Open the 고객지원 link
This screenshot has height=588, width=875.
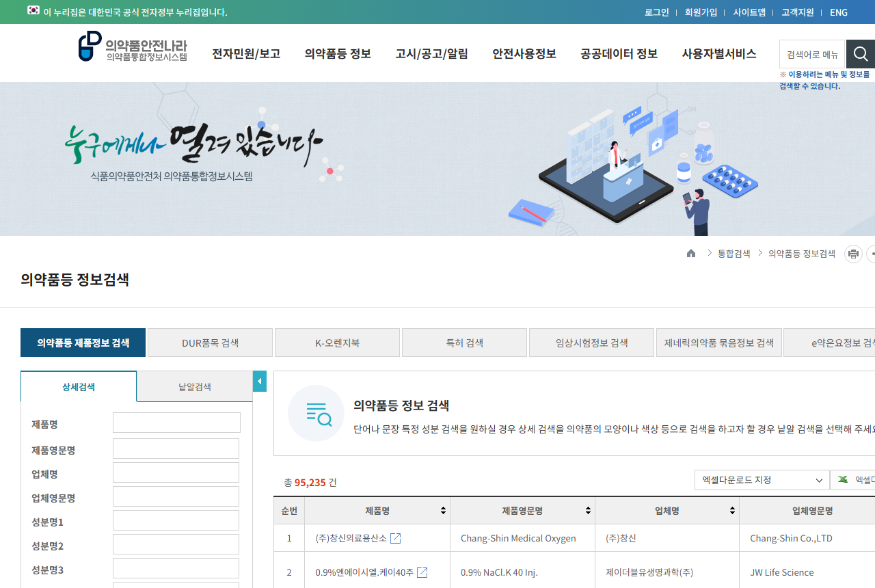tap(798, 12)
